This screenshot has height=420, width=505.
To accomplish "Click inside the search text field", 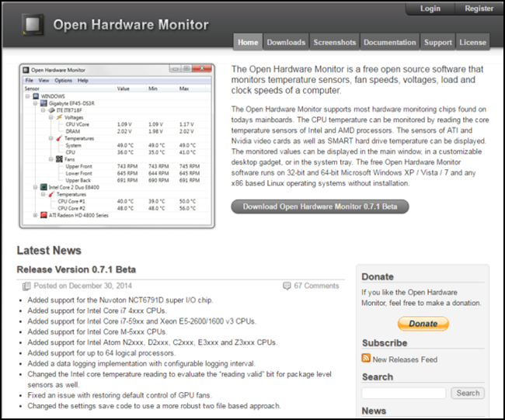I will (x=404, y=393).
